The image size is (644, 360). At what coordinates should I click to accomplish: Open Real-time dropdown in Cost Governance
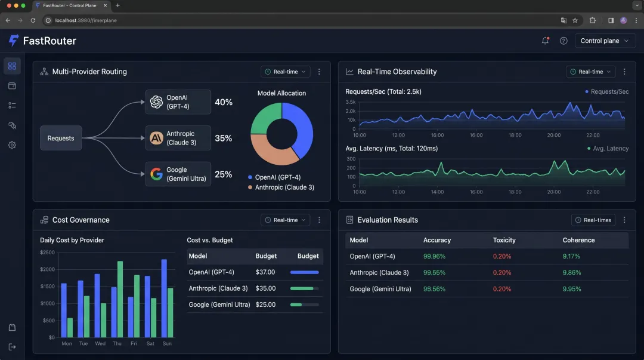[x=286, y=220]
